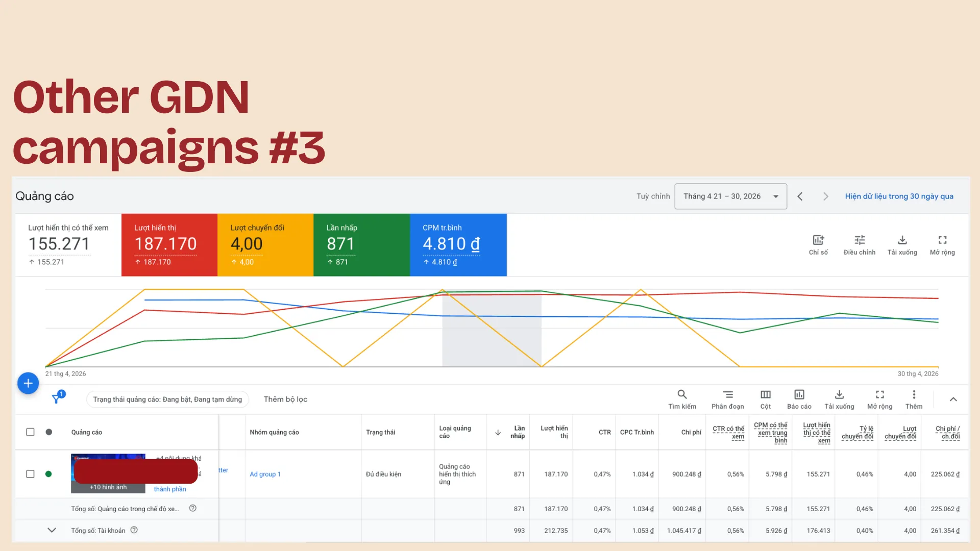This screenshot has height=551, width=980.
Task: Click the Quảng cáo hiển thị thích ứng cell
Action: [457, 474]
